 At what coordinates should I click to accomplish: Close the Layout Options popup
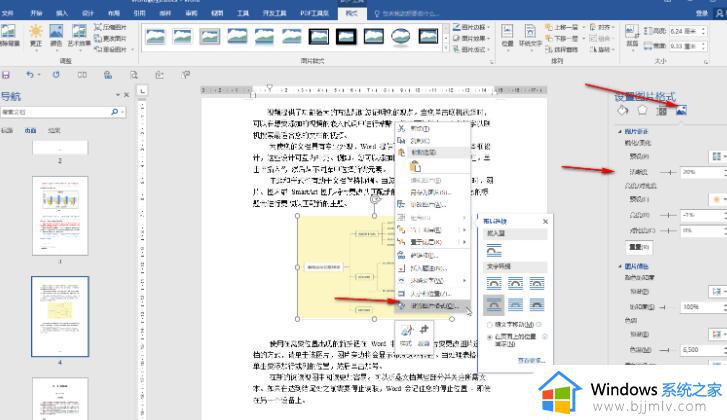point(545,222)
